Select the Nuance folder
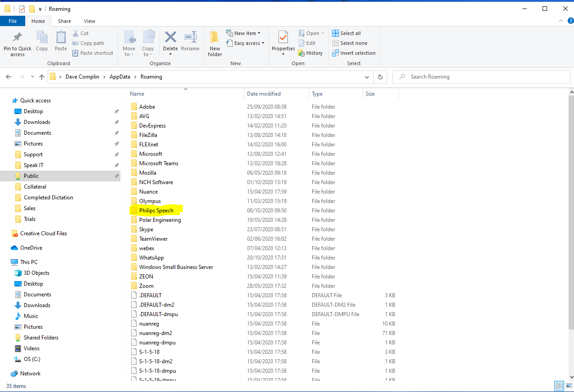Image resolution: width=574 pixels, height=392 pixels. [x=148, y=192]
